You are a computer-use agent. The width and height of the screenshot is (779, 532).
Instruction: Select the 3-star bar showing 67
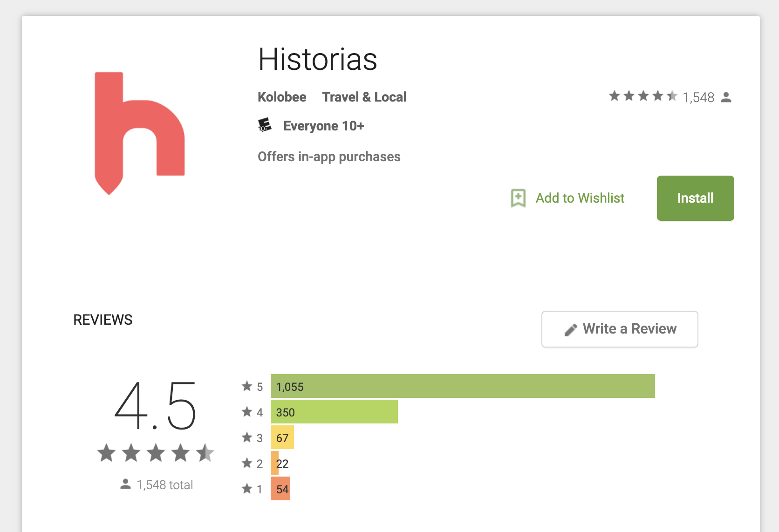[x=282, y=437]
